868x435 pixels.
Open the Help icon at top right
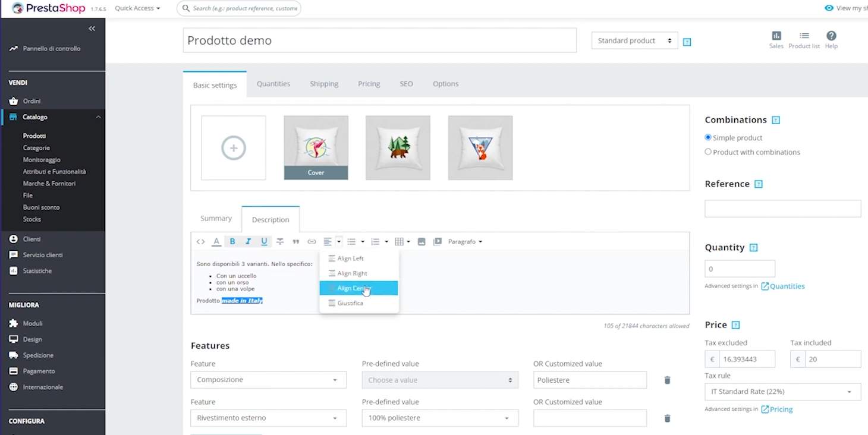coord(831,39)
